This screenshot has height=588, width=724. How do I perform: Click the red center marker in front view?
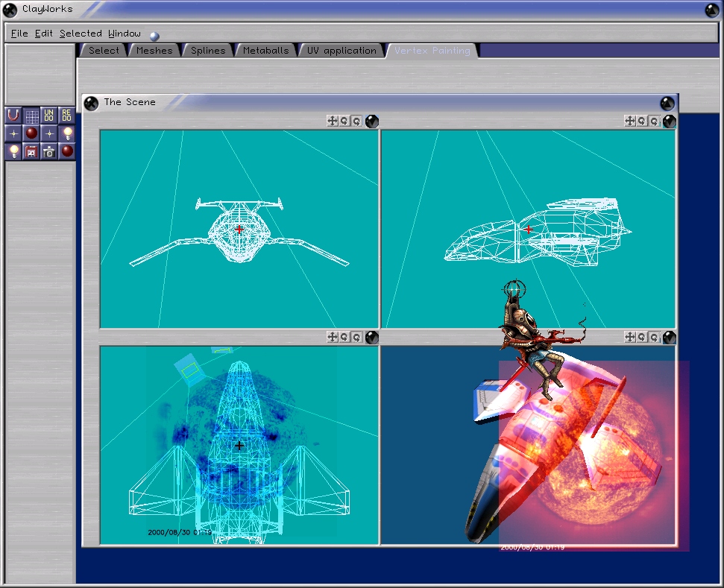[239, 230]
